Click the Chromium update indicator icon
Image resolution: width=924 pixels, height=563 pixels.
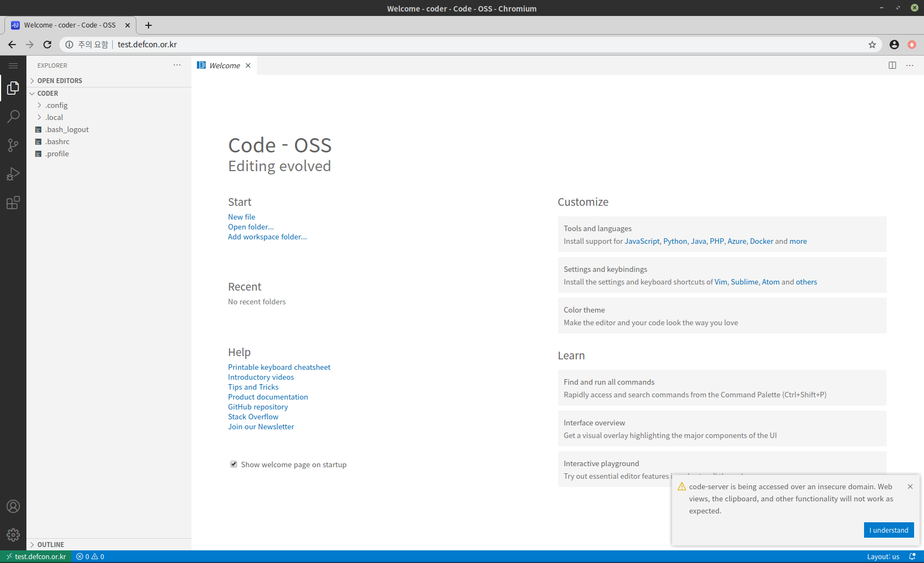912,45
